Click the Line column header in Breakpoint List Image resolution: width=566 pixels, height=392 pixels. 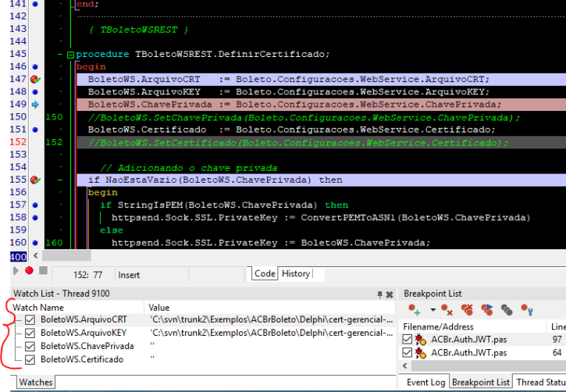[557, 326]
